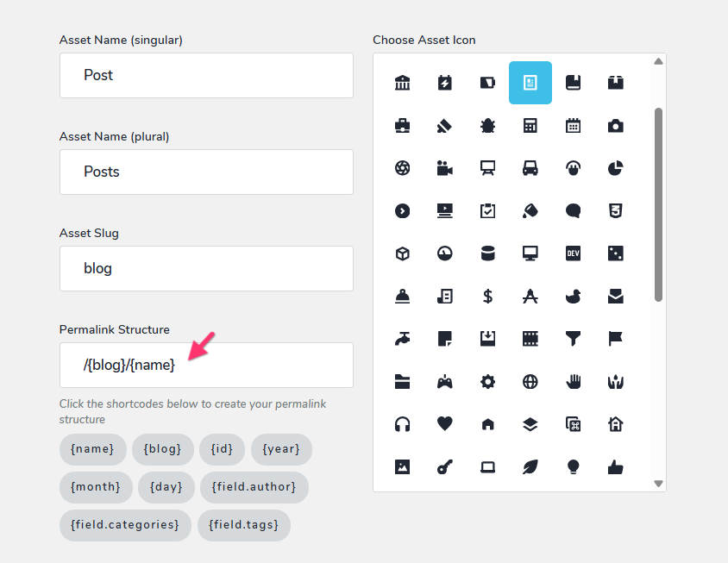Image resolution: width=728 pixels, height=563 pixels.
Task: Add the {field.author} shortcode
Action: tap(254, 487)
